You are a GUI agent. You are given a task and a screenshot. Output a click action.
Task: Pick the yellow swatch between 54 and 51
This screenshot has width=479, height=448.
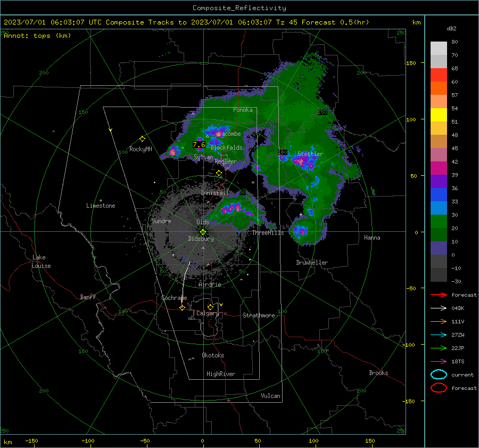[x=439, y=115]
